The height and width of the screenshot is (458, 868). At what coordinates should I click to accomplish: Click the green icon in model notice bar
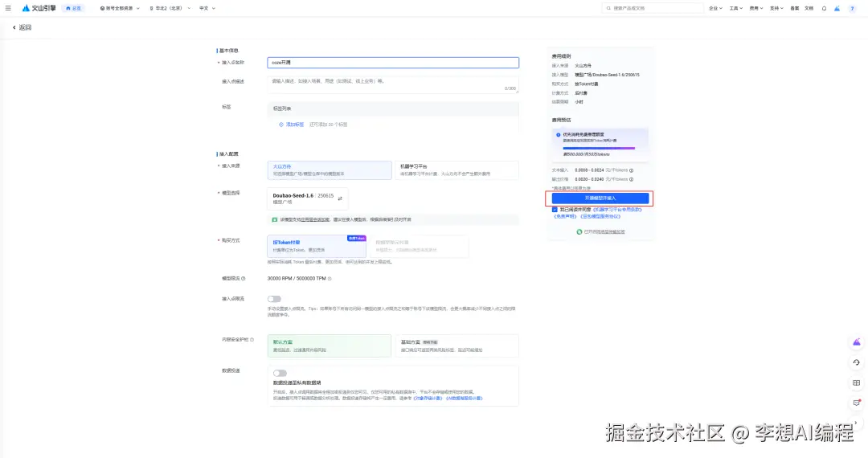[275, 219]
